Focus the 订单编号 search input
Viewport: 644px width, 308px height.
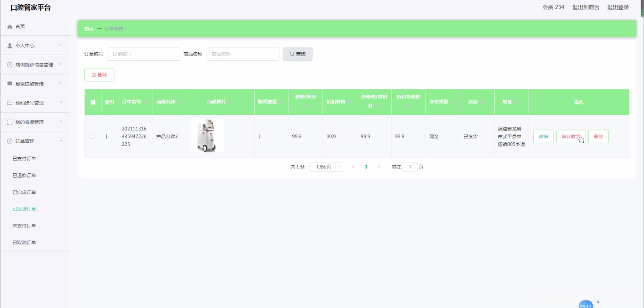(143, 54)
